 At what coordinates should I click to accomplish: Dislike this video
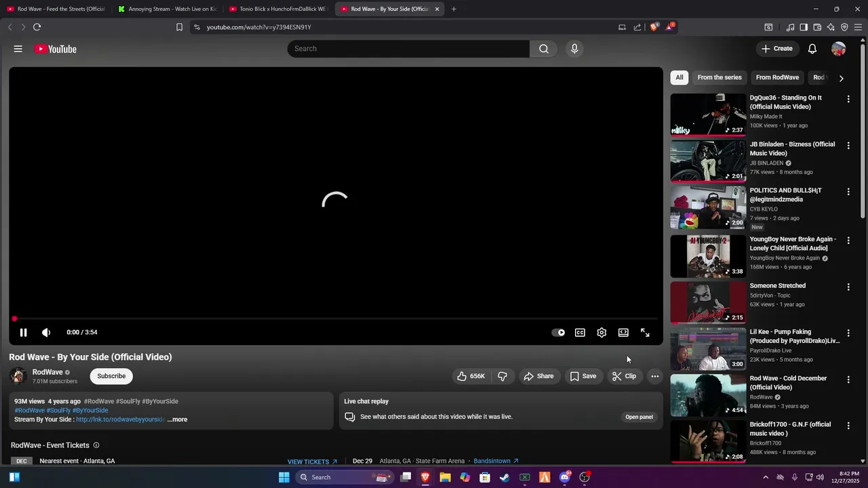(502, 376)
